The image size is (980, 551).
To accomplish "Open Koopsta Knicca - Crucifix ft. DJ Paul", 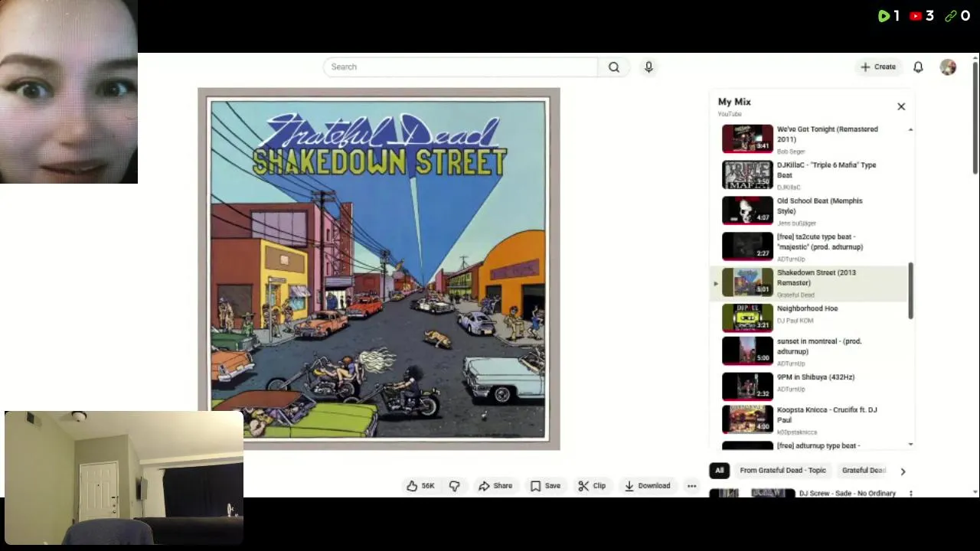I will (827, 415).
